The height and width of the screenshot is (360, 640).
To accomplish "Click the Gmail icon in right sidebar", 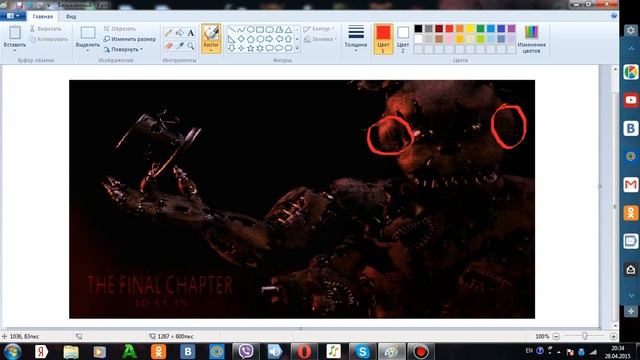I will point(631,184).
